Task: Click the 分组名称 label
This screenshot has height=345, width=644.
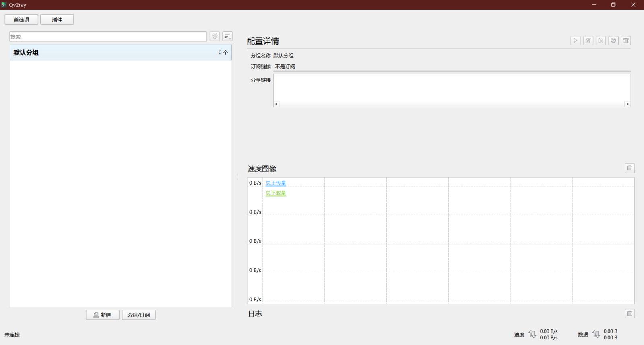Action: [261, 56]
